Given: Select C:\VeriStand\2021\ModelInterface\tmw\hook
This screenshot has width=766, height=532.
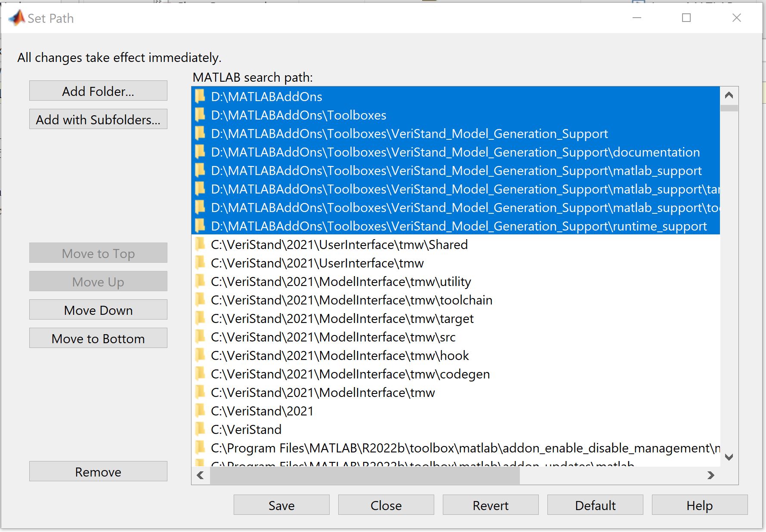Looking at the screenshot, I should coord(456,355).
